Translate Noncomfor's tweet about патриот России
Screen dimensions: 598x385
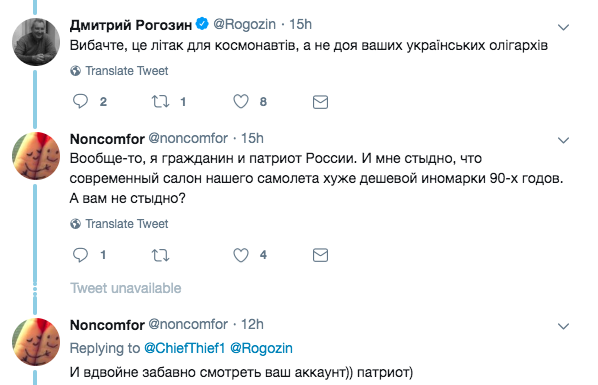click(119, 224)
